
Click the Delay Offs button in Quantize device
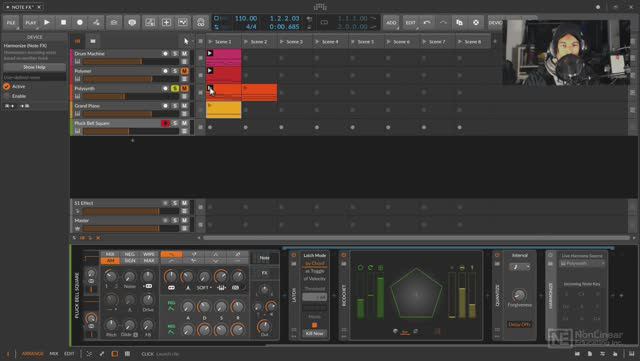pos(519,325)
